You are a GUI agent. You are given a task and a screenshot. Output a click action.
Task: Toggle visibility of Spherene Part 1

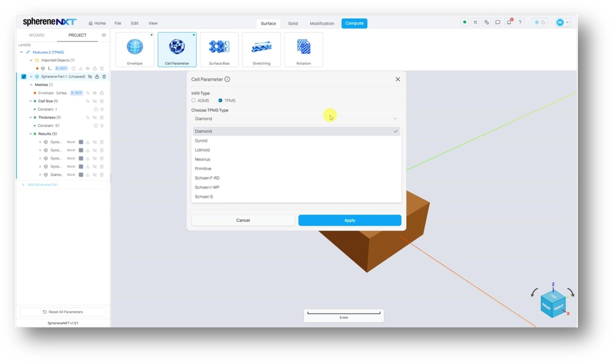90,77
